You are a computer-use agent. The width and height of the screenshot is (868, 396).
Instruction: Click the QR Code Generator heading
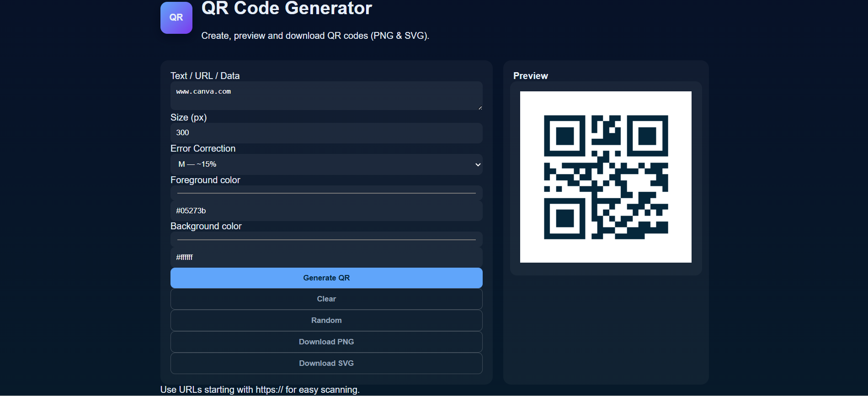point(287,8)
